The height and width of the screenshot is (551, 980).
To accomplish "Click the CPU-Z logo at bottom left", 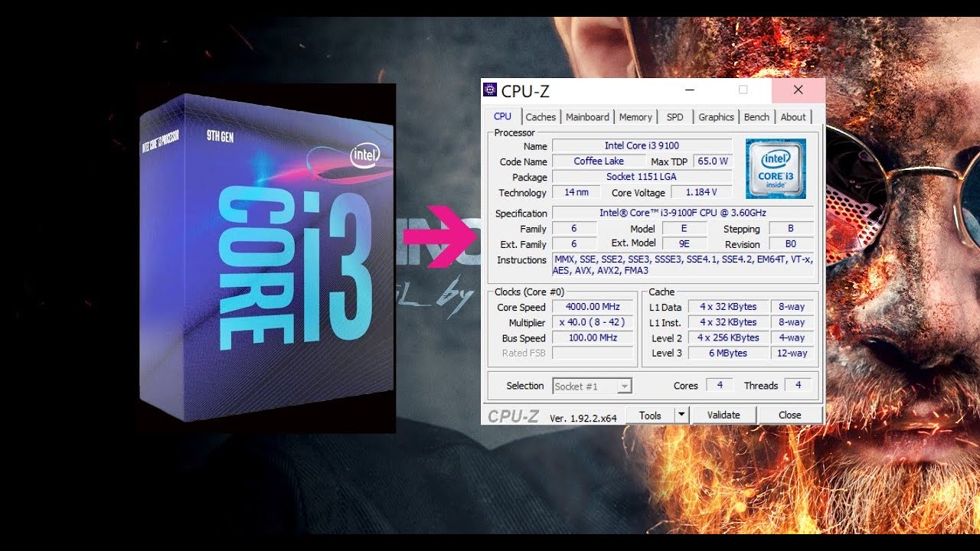I will (x=514, y=416).
